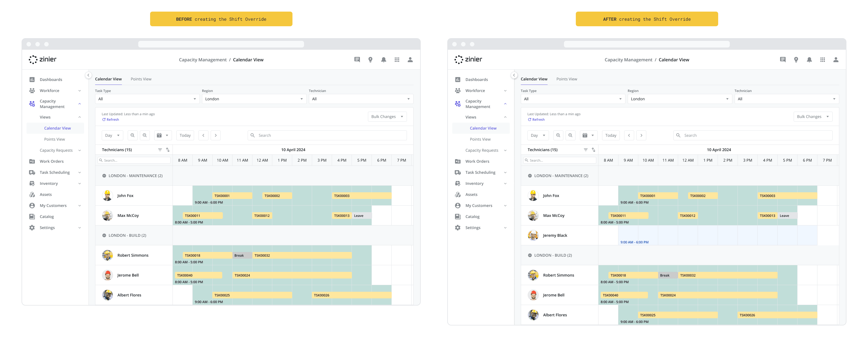Expand the Workforce sidebar section
This screenshot has height=347, width=868.
coord(80,90)
